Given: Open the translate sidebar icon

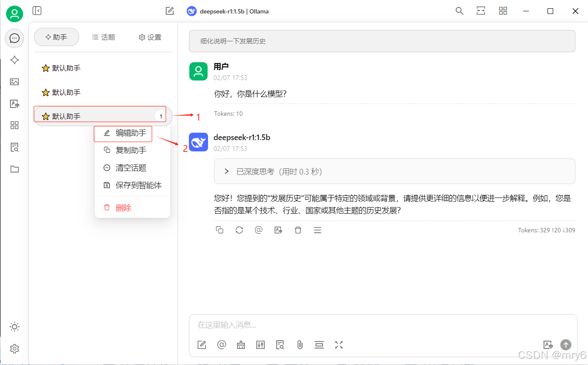Looking at the screenshot, I should point(14,104).
